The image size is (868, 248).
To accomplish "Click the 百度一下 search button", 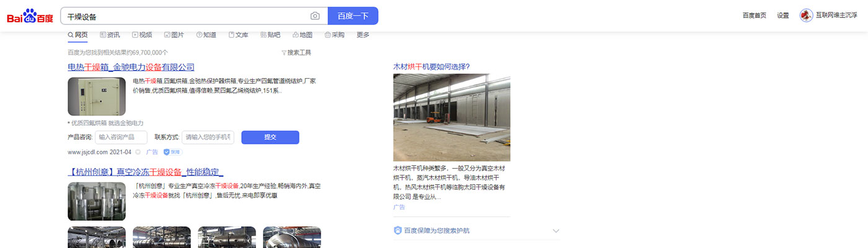I will (353, 16).
